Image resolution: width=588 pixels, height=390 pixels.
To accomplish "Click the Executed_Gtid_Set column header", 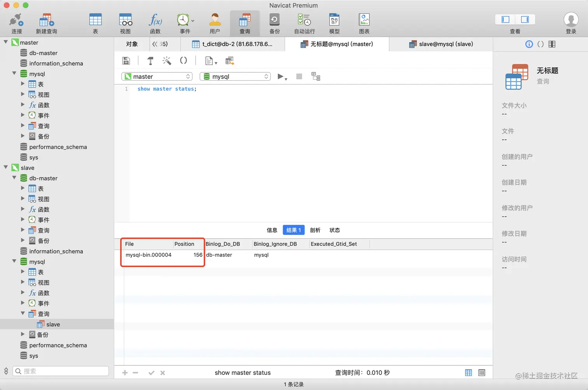I will point(339,244).
